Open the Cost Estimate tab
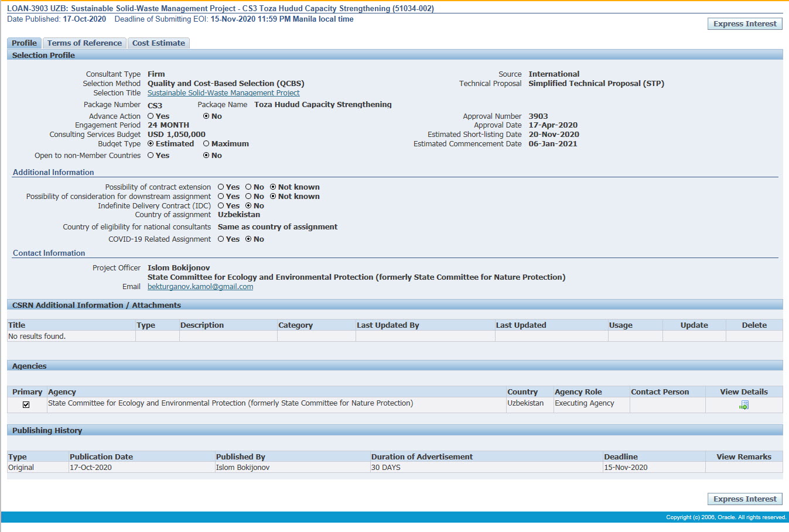 coord(158,43)
